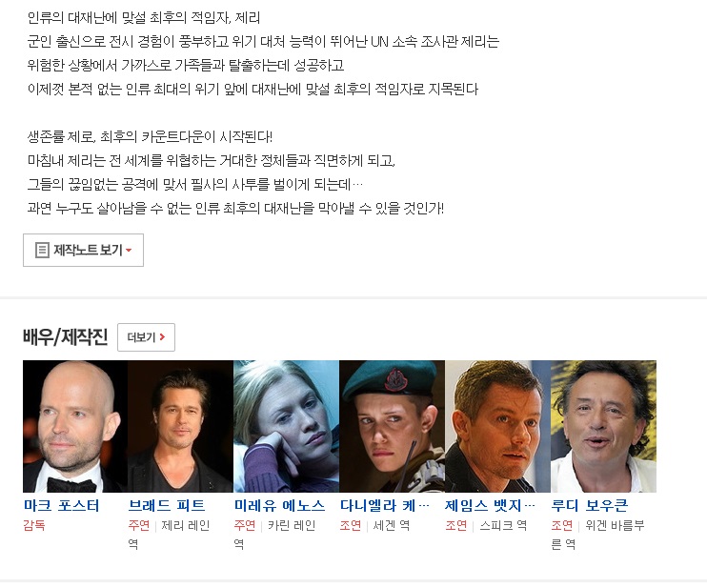The height and width of the screenshot is (588, 707).
Task: Open 미레유 에노스 photo thumbnail
Action: 286,426
